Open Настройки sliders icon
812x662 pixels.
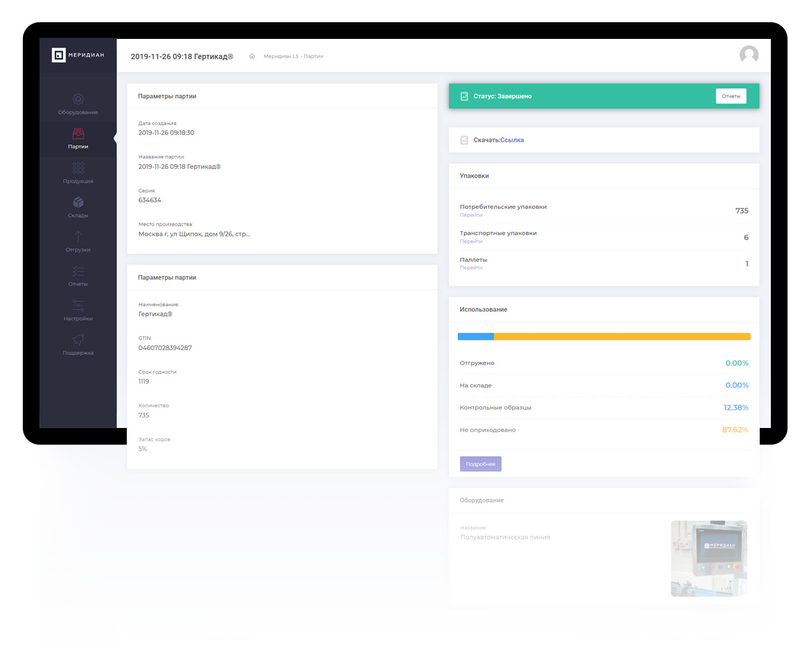78,305
